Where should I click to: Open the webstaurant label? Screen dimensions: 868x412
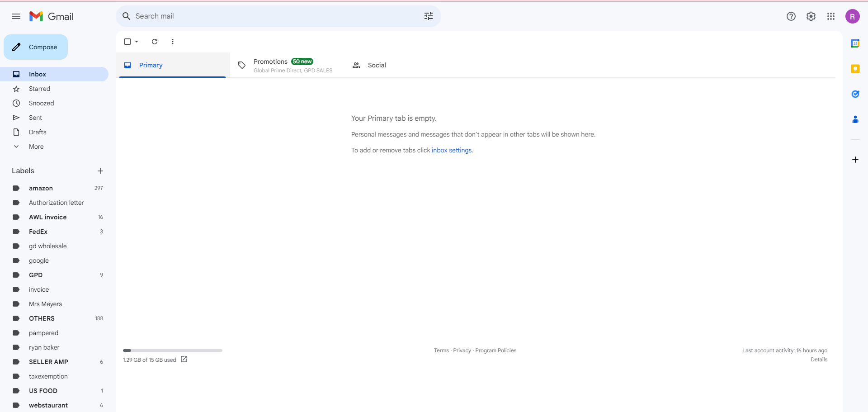(x=54, y=405)
